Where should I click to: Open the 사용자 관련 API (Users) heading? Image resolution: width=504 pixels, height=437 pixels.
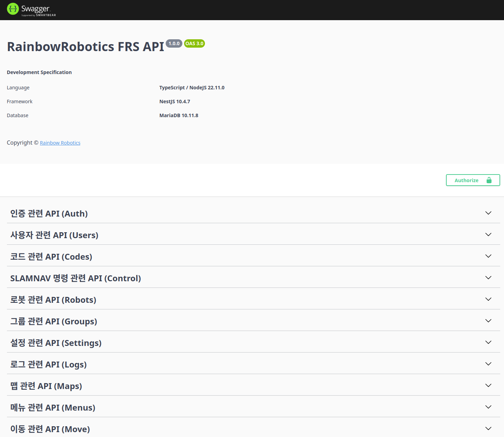point(54,235)
